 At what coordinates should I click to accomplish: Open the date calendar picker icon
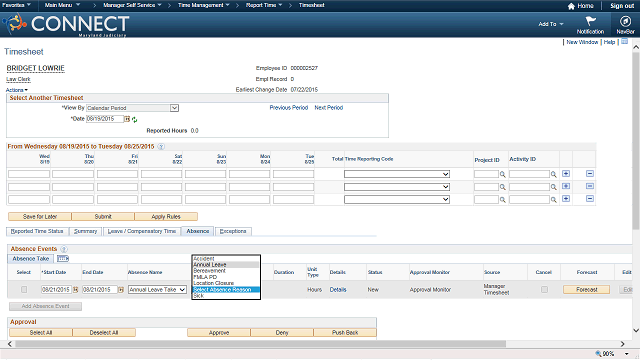[x=127, y=119]
